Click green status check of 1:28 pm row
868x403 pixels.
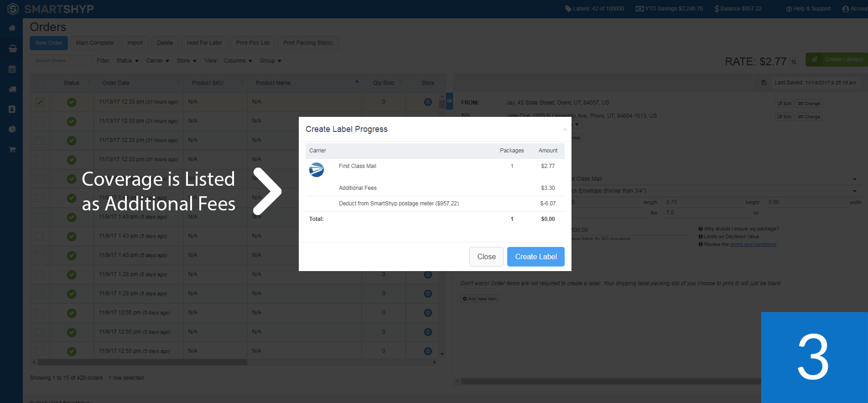coord(72,275)
